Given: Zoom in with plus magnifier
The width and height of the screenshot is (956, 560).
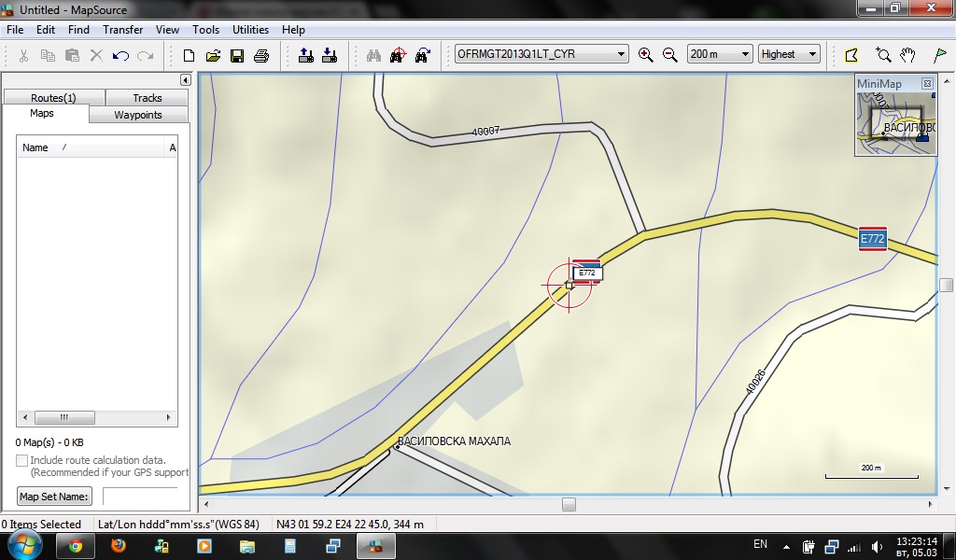Looking at the screenshot, I should coord(646,55).
